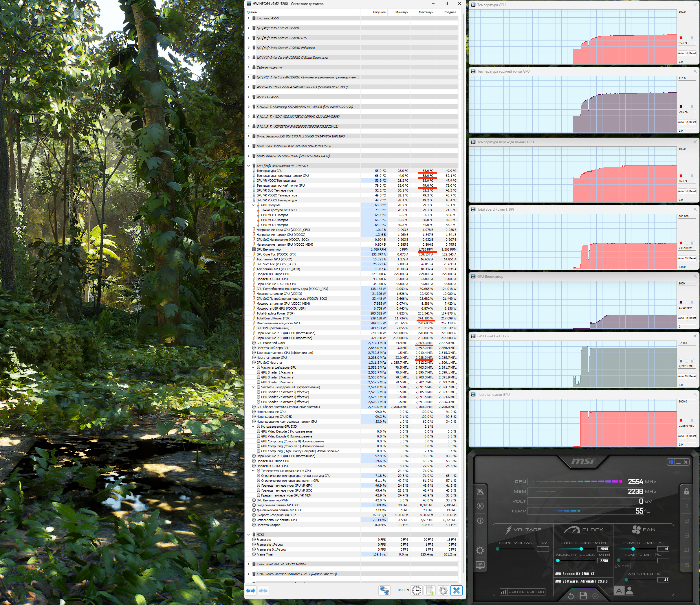
Task: Collapse GPU [#0]: AMD Radeon RX 7700 XT group
Action: (x=249, y=166)
